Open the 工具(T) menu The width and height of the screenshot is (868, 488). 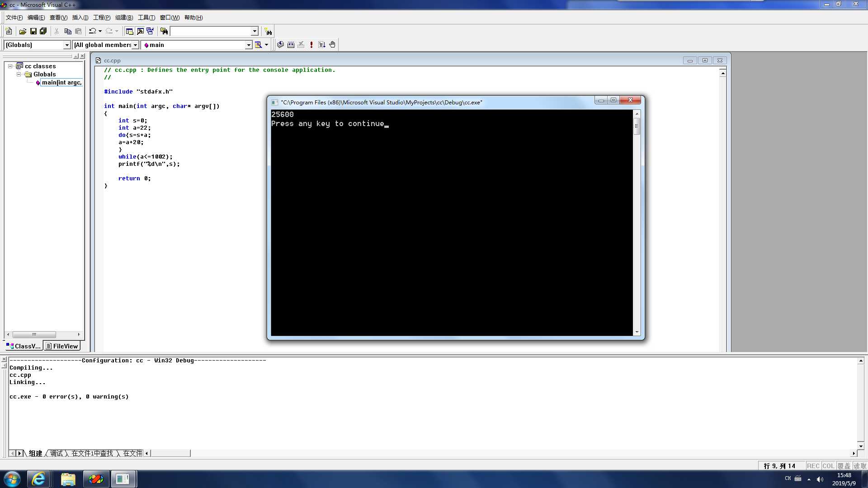click(x=146, y=18)
